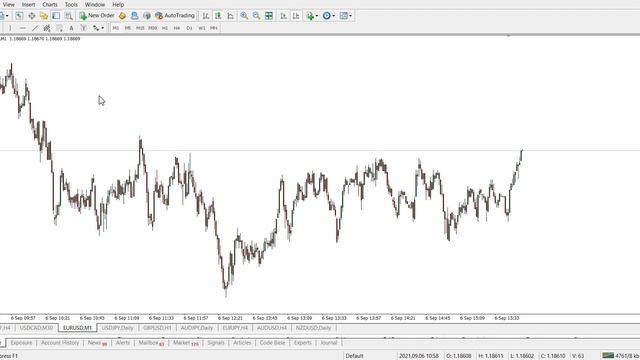Switch to M15 timeframe
The height and width of the screenshot is (360, 640).
140,28
